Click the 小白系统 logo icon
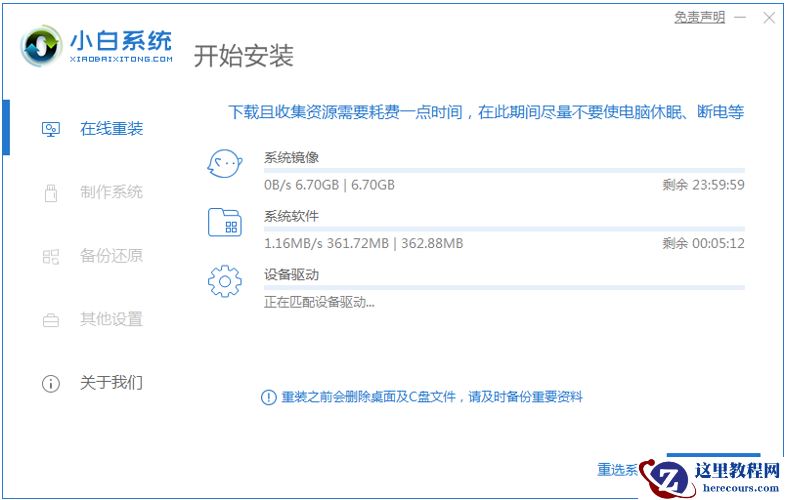This screenshot has width=785, height=500. [41, 46]
